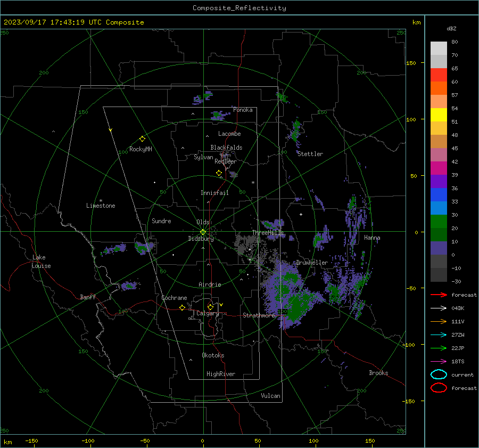Click the Lake Louise label
This screenshot has height=448, width=479.
coord(41,262)
